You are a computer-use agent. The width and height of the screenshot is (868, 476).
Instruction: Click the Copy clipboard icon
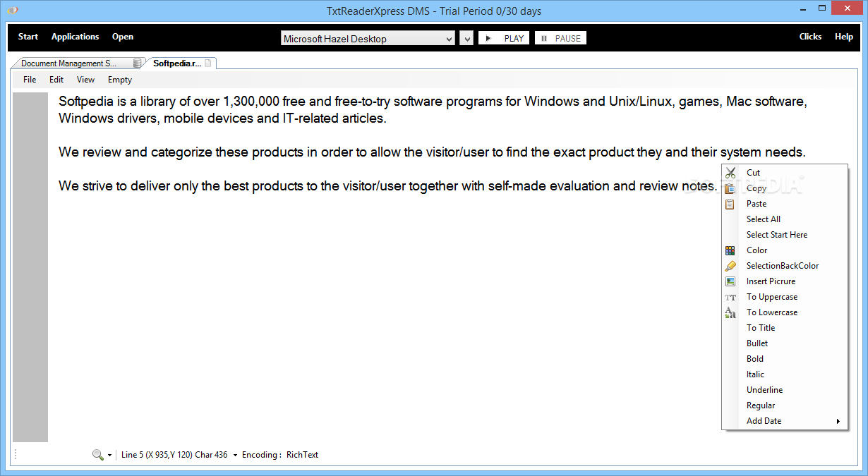tap(730, 188)
